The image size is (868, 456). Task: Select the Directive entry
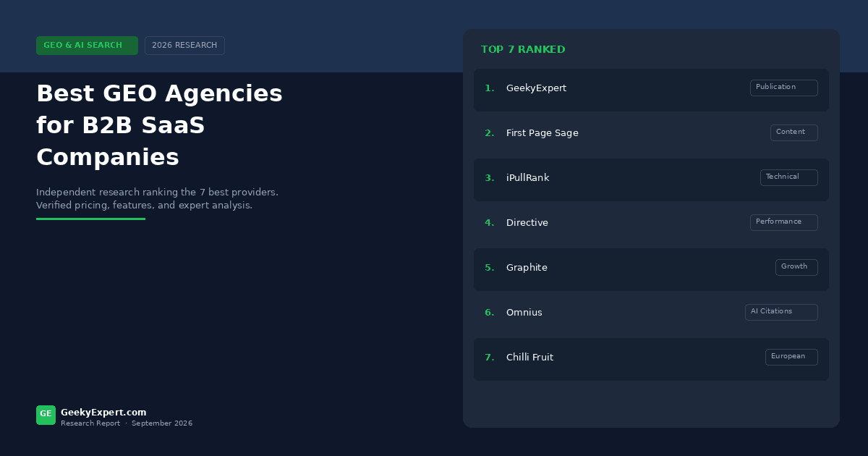[651, 224]
